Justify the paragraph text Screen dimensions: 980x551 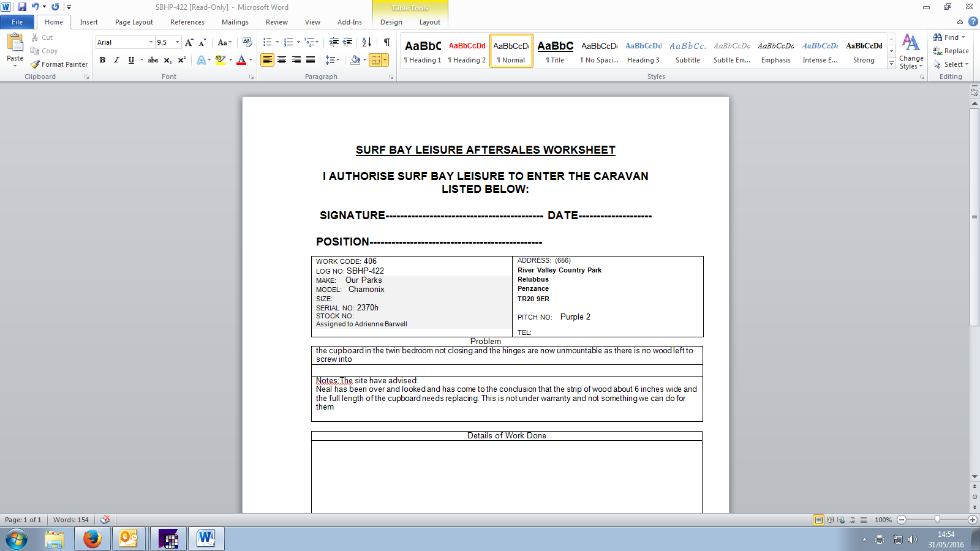tap(311, 60)
